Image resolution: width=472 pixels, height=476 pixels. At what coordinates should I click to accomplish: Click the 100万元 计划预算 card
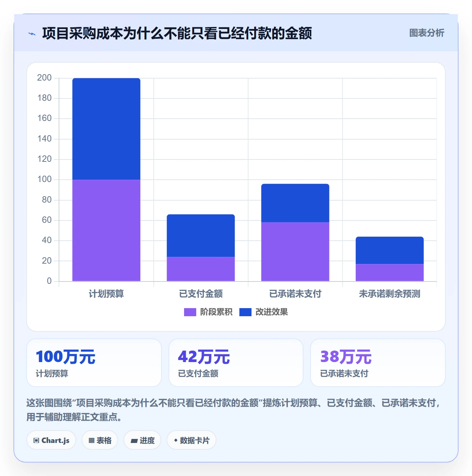pyautogui.click(x=94, y=363)
